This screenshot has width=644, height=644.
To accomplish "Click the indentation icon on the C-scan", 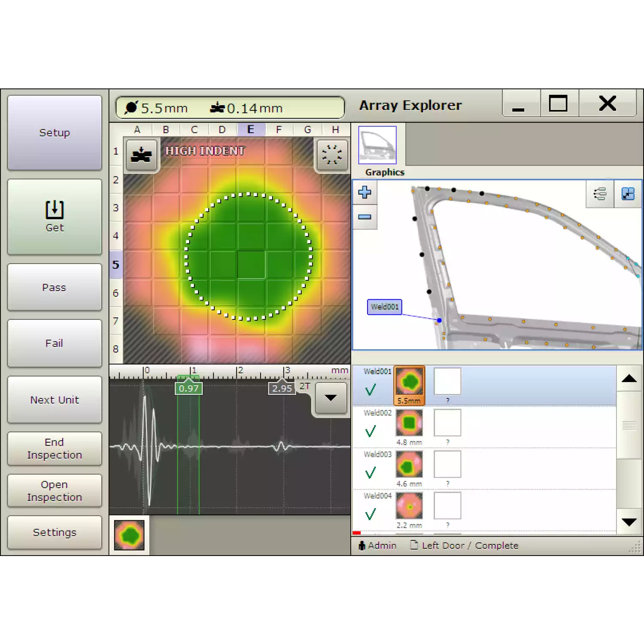I will 141,155.
